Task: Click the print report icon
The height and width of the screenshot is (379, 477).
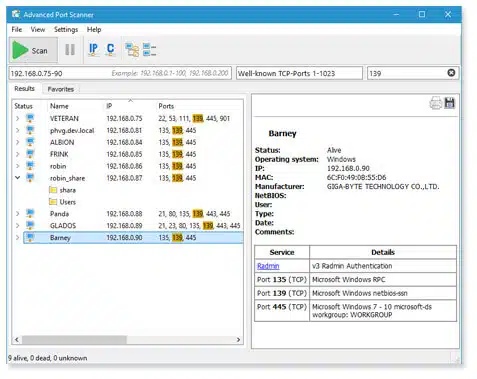Action: coord(436,103)
